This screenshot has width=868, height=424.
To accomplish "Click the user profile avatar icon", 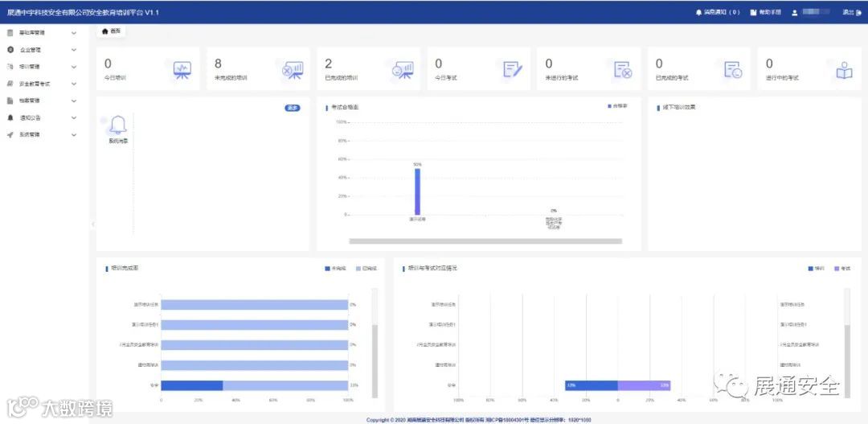I will coord(794,12).
